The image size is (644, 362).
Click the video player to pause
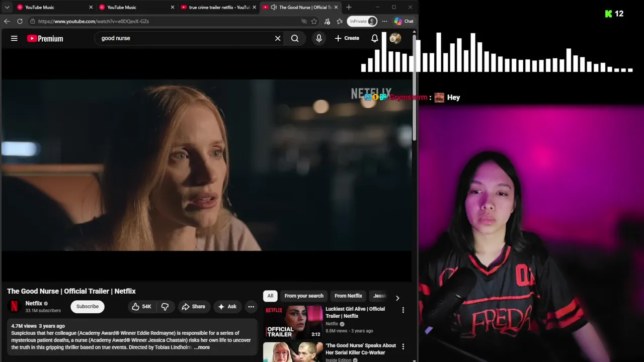point(206,165)
